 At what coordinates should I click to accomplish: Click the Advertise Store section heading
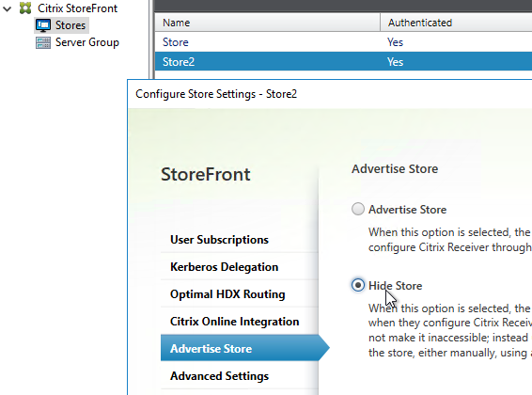pyautogui.click(x=395, y=168)
